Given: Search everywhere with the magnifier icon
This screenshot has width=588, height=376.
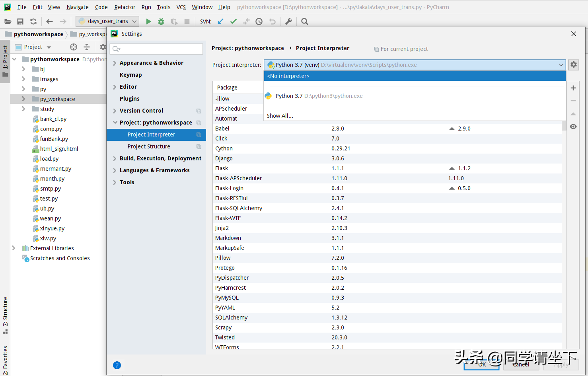Looking at the screenshot, I should (305, 21).
